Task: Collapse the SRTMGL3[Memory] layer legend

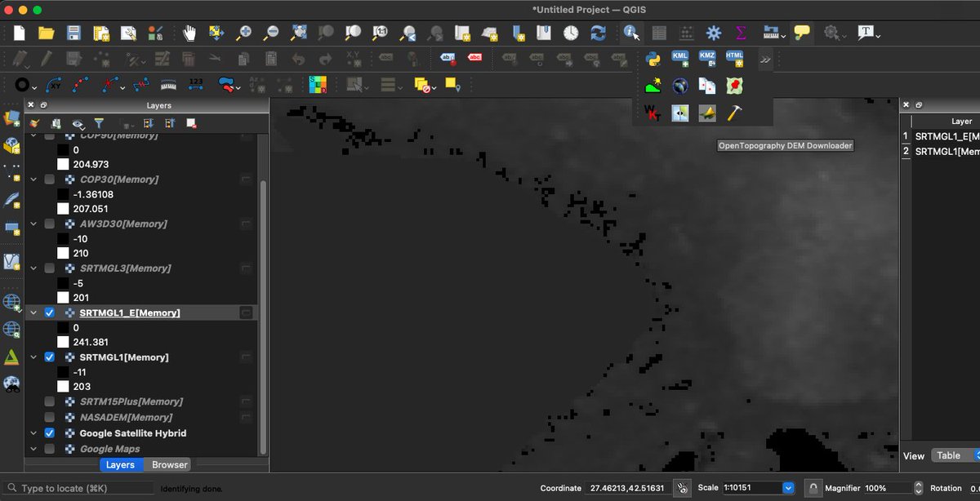Action: point(33,268)
